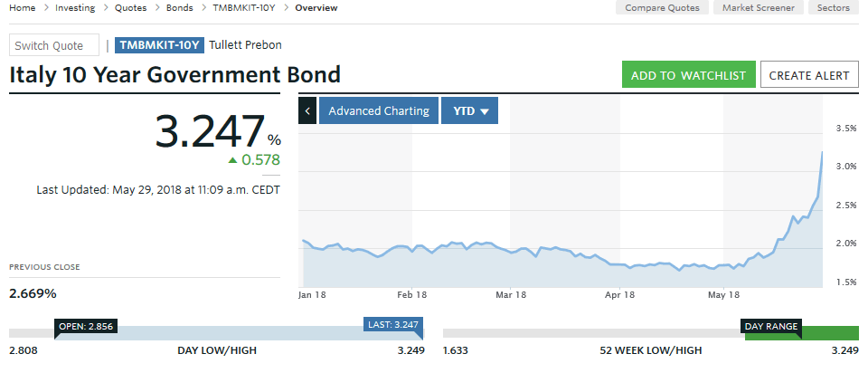Open the Market Screener tab
The width and height of the screenshot is (868, 373).
pyautogui.click(x=759, y=8)
